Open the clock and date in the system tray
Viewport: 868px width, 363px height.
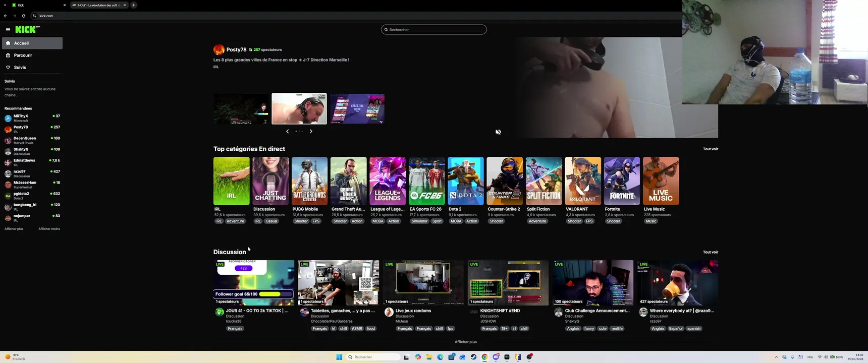pos(855,357)
